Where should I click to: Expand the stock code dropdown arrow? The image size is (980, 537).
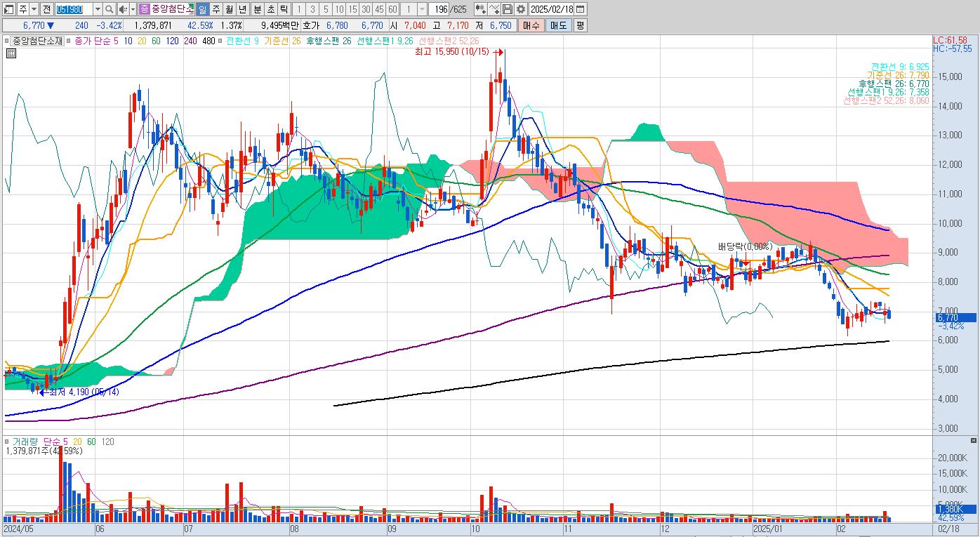point(98,9)
